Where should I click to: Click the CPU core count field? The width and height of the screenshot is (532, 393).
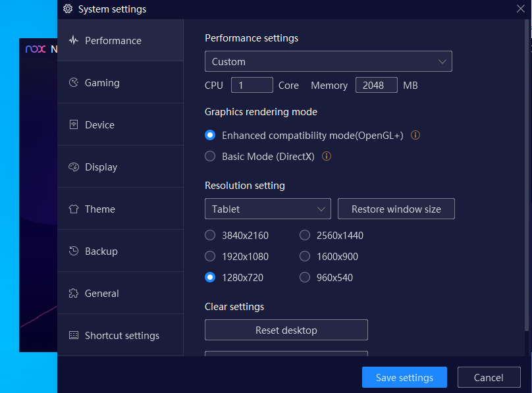tap(252, 85)
